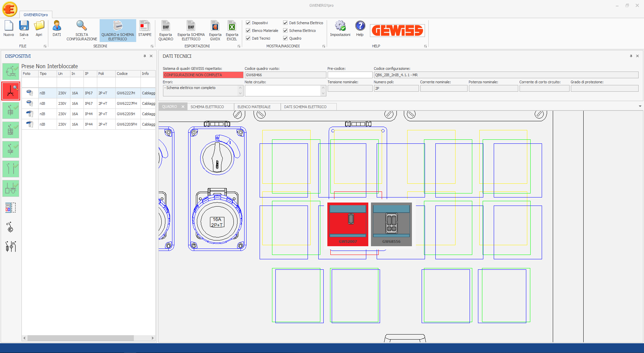The width and height of the screenshot is (644, 353).
Task: Close the DATI TECNICI panel
Action: [x=638, y=56]
